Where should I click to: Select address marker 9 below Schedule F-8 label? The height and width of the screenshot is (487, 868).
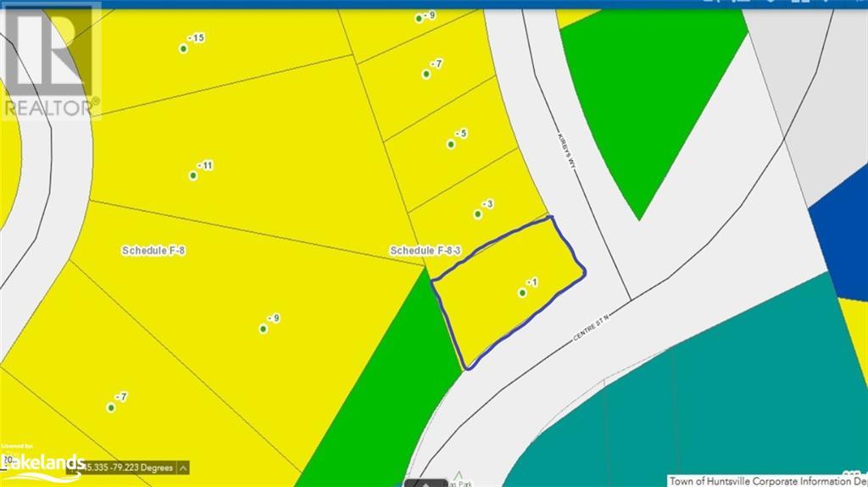click(x=263, y=329)
